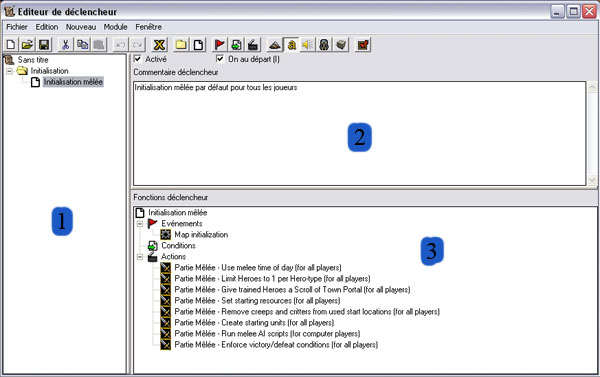The width and height of the screenshot is (600, 377).
Task: Open the Sound Editor speaker icon
Action: (x=308, y=45)
